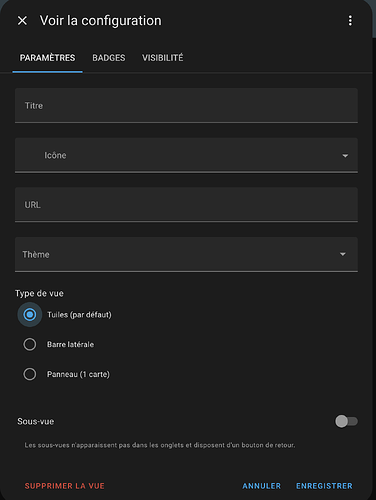Viewport: 376px width, 500px height.
Task: Select Tuiles (par défaut) radio button
Action: [30, 314]
